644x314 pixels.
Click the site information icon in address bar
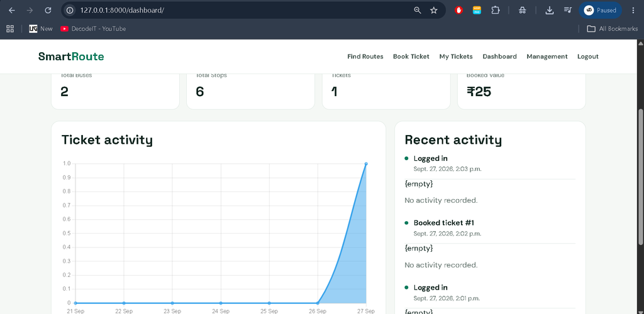coord(70,10)
